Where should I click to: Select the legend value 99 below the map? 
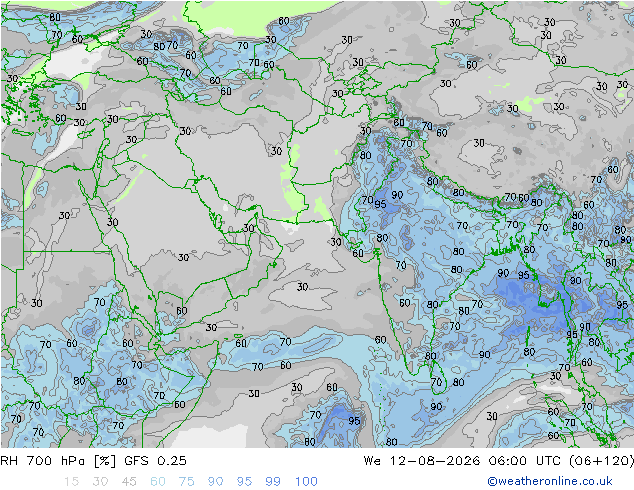(x=273, y=482)
